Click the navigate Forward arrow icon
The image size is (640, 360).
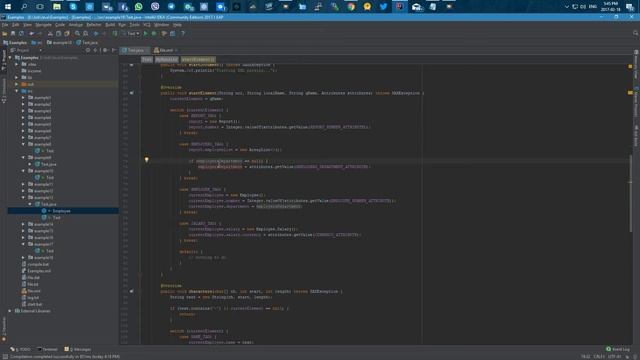(x=104, y=33)
